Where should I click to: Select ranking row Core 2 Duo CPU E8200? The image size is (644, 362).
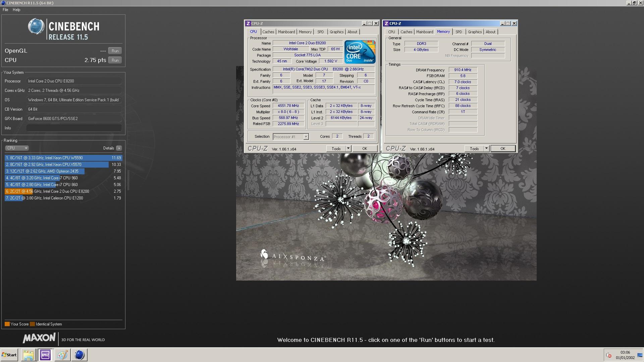click(x=63, y=191)
